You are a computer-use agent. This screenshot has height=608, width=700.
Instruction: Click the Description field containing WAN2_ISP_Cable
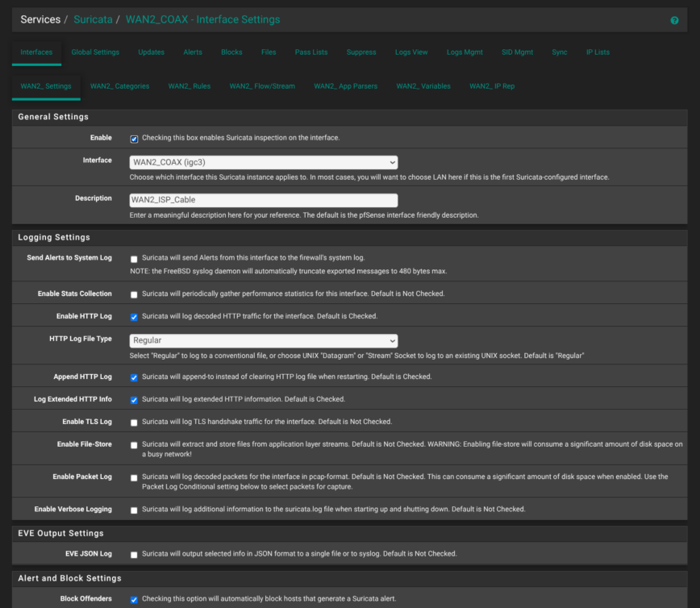[x=264, y=200]
